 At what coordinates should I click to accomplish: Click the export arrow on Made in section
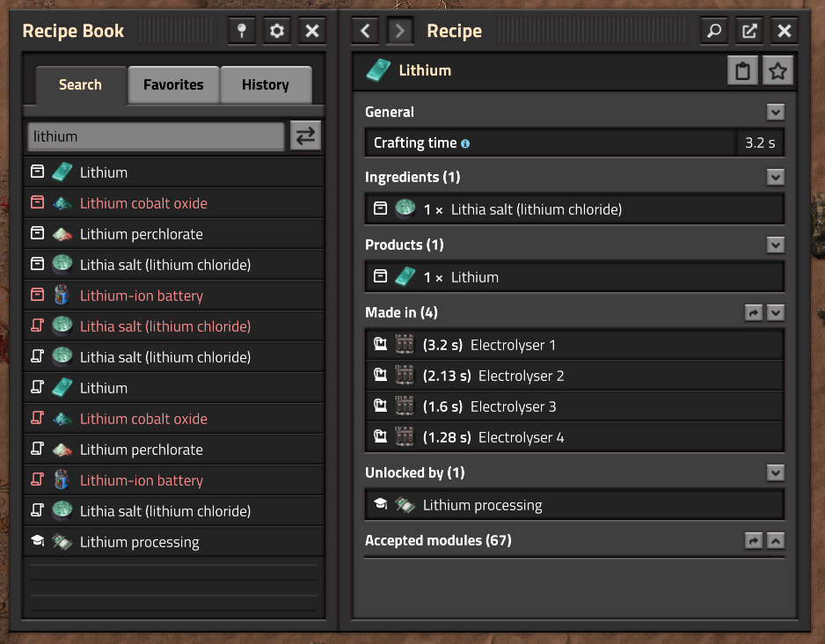click(754, 312)
